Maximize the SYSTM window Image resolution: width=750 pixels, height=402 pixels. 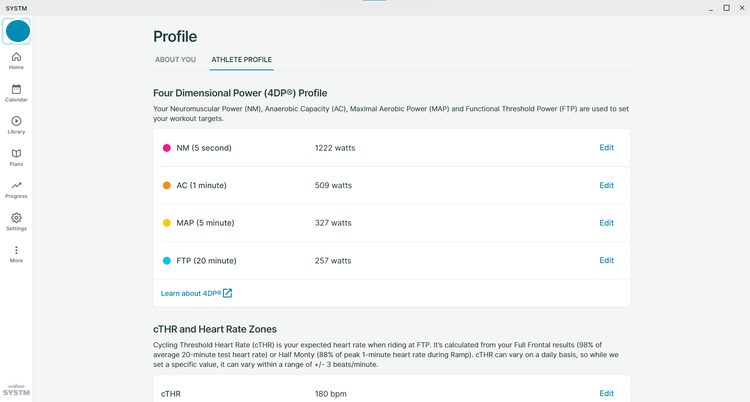point(726,8)
